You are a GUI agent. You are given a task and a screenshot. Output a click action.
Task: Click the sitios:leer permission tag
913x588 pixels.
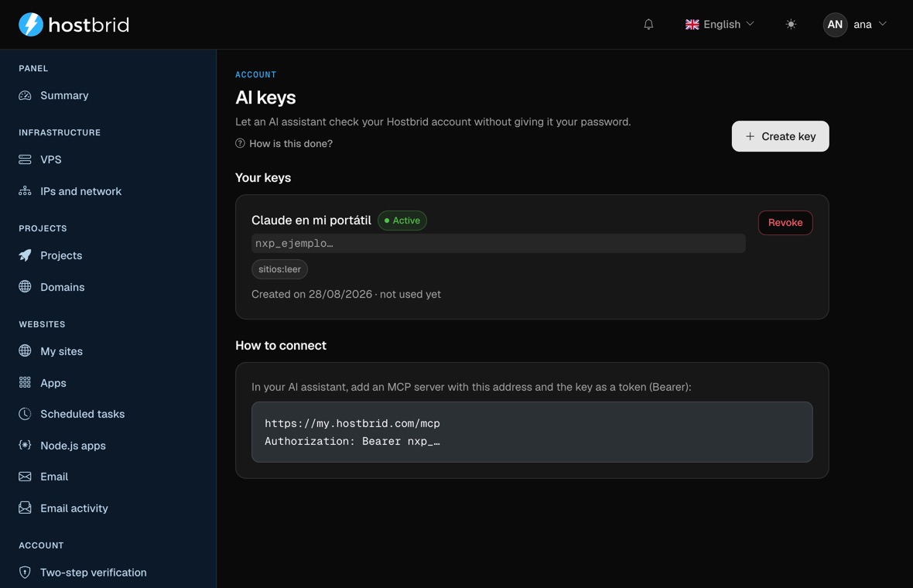coord(279,269)
